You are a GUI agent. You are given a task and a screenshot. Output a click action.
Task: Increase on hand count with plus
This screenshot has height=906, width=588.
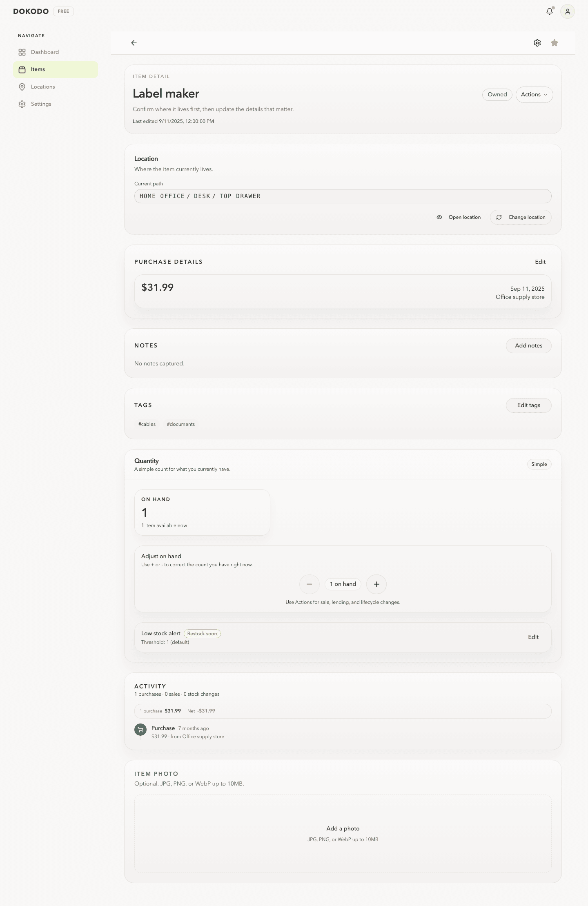click(x=376, y=584)
